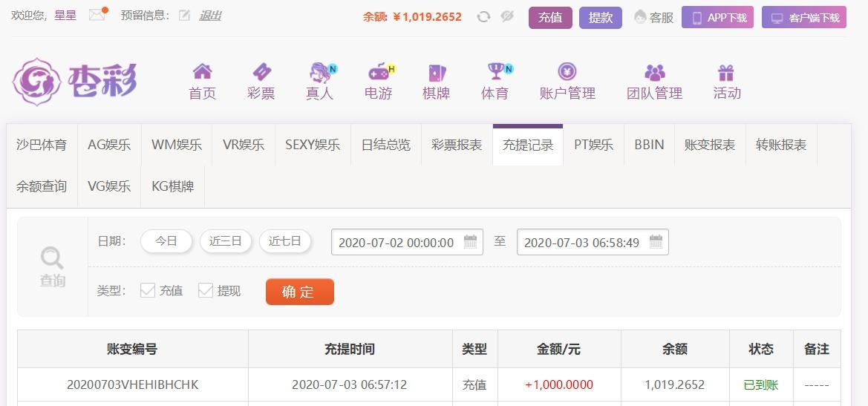Click record number 20200703VHEHIBHCHK
This screenshot has height=406, width=868.
(x=132, y=384)
